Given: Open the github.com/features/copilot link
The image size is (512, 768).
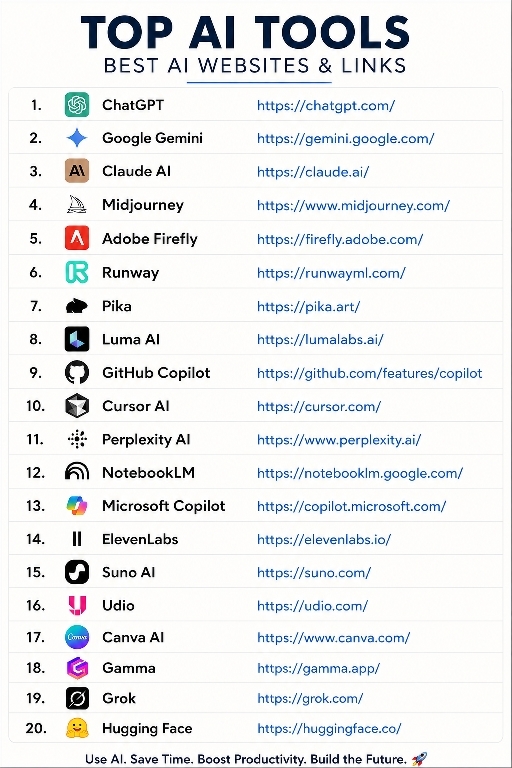Looking at the screenshot, I should click(x=369, y=373).
